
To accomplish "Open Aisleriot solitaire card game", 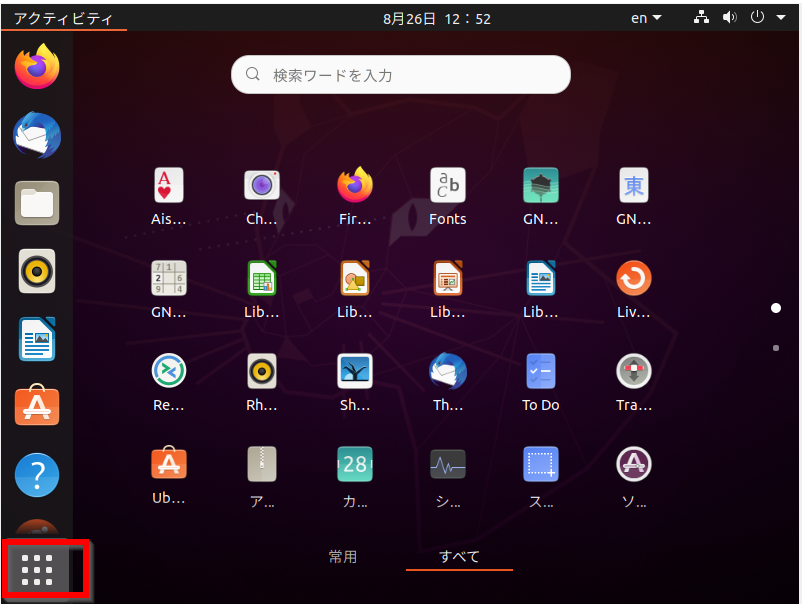I will pos(168,196).
